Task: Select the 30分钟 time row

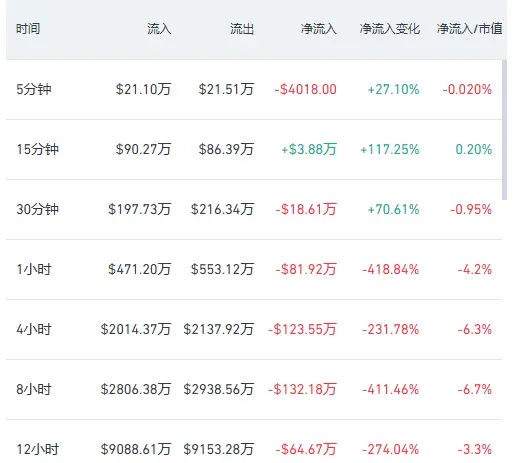Action: click(x=254, y=209)
